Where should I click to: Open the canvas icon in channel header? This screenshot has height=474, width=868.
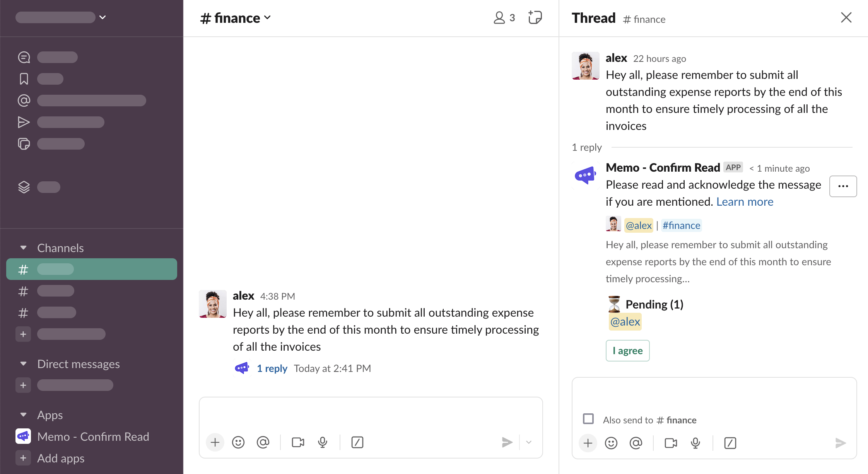[x=535, y=18]
